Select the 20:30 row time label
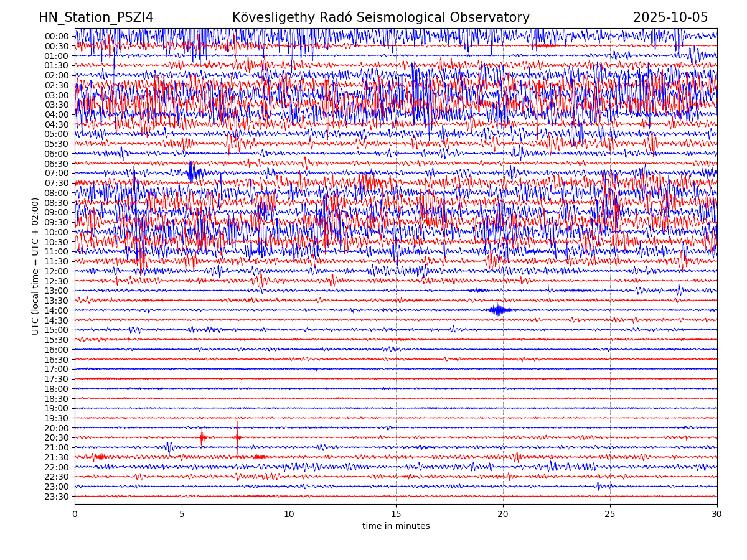 [56, 437]
